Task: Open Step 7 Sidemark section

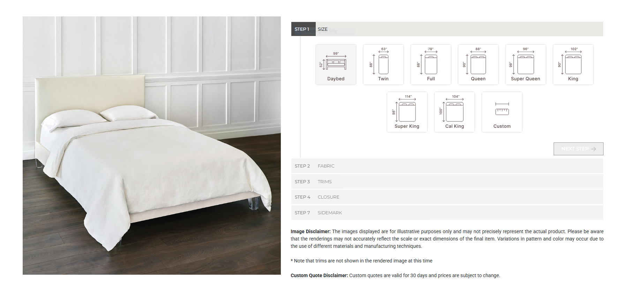Action: 447,213
